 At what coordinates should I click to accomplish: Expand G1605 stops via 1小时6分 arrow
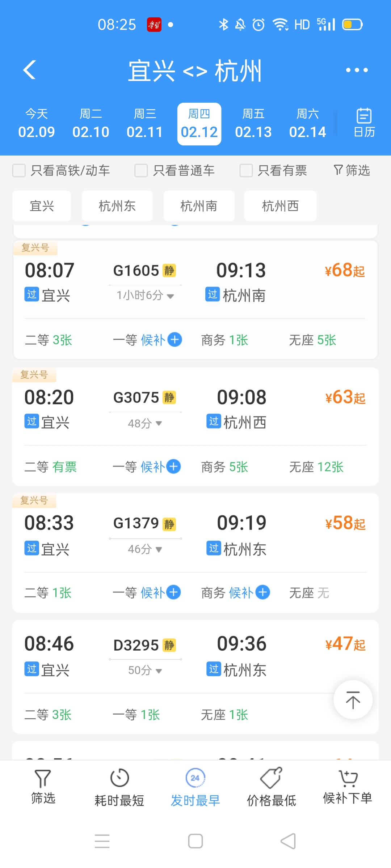pyautogui.click(x=170, y=296)
